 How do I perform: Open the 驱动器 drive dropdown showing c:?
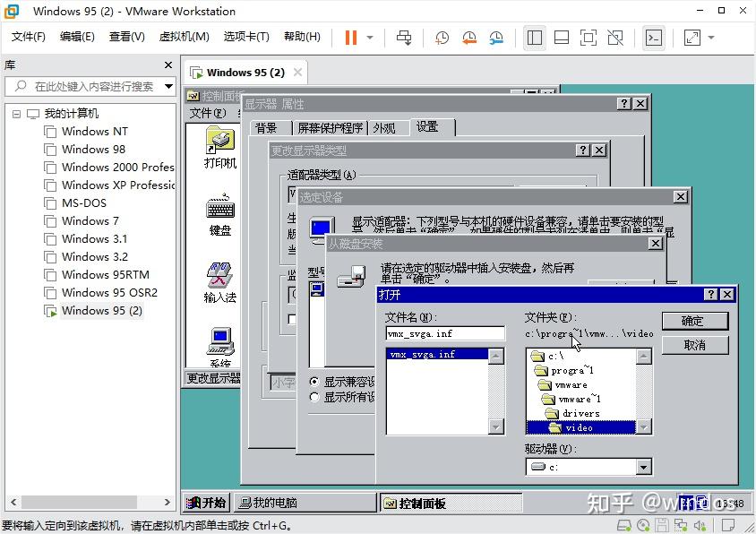click(642, 467)
